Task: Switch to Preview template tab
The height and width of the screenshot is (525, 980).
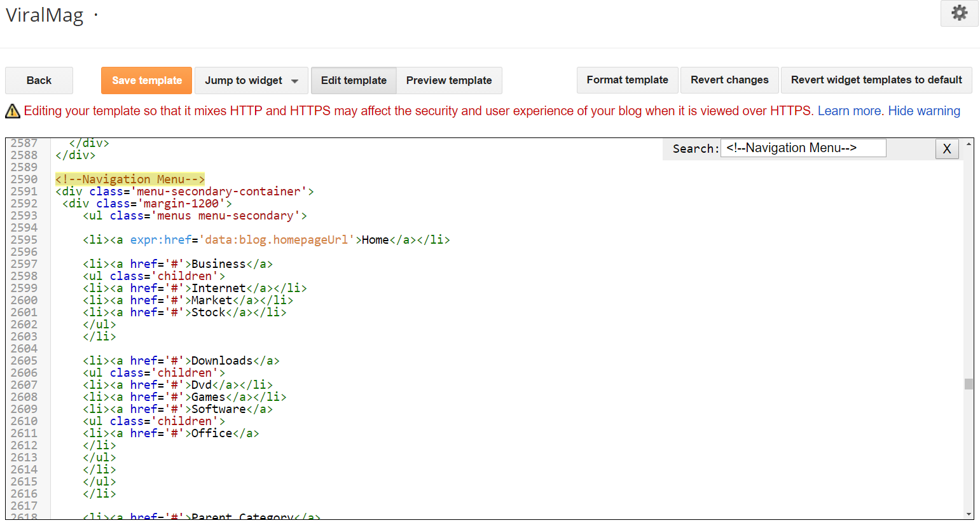Action: pyautogui.click(x=449, y=81)
